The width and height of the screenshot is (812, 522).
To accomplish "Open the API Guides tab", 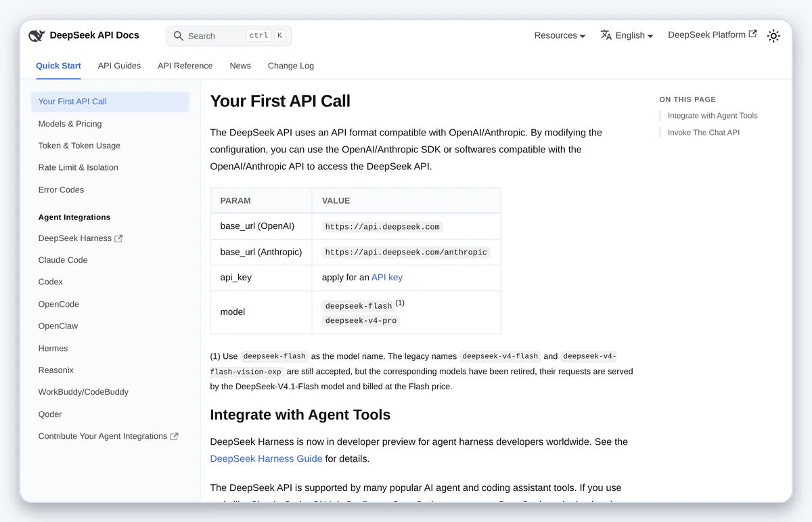I will click(x=119, y=66).
